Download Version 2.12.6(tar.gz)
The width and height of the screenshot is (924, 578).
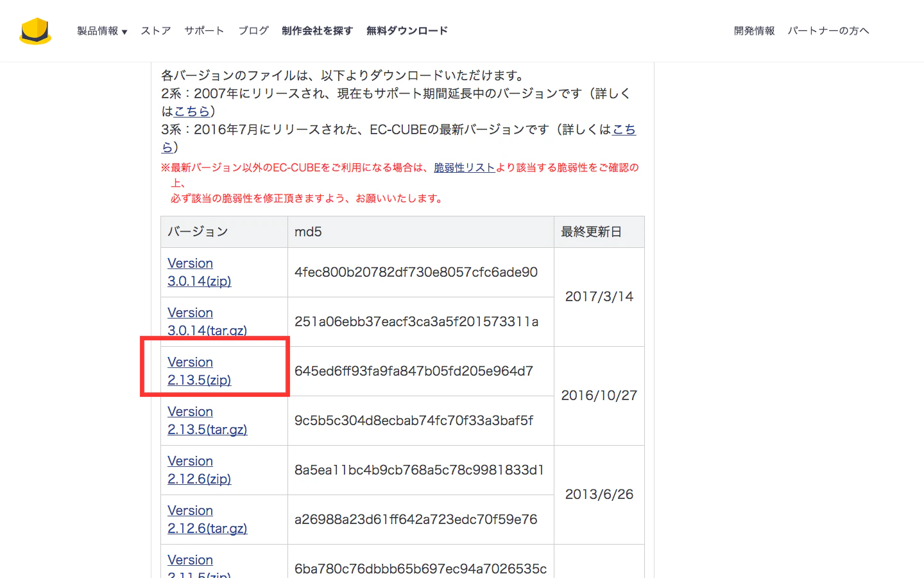tap(207, 520)
